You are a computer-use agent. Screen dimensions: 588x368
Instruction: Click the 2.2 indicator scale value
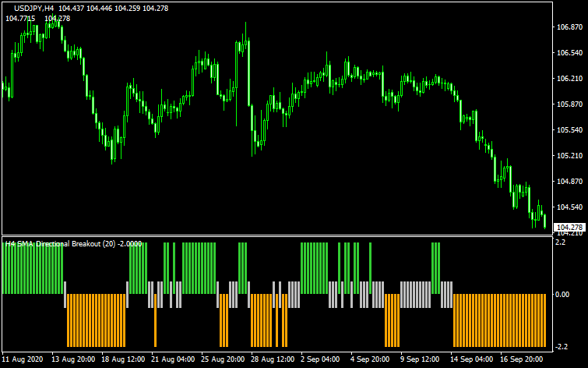(x=560, y=242)
